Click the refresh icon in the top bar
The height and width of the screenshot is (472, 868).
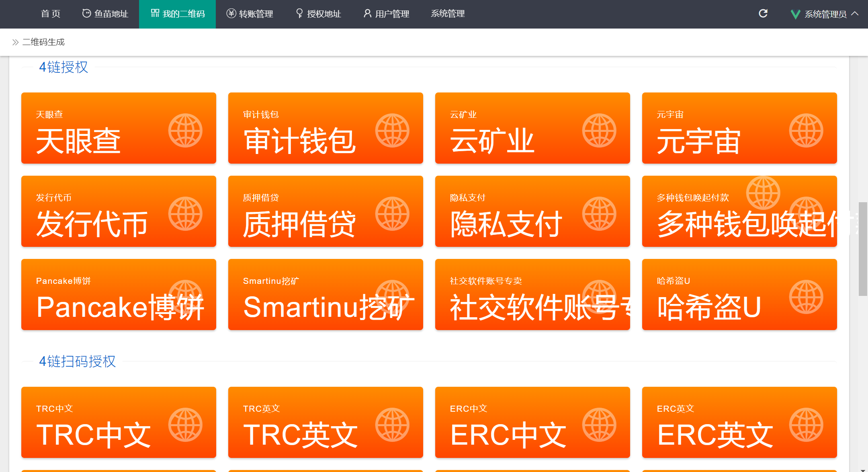point(763,14)
